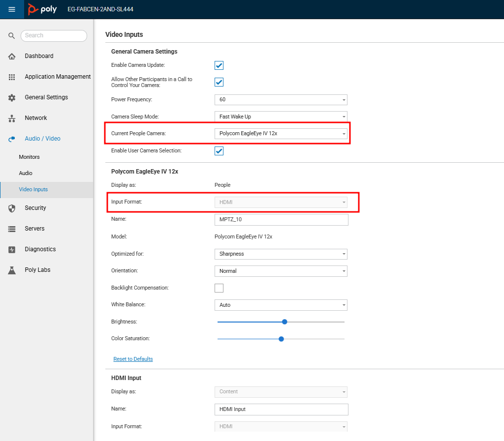Enable Backlight Compensation checkbox
This screenshot has width=504, height=441.
(x=219, y=288)
